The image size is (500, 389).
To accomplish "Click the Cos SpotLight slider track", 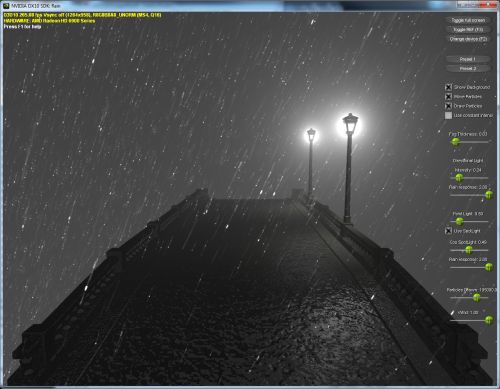I will 469,250.
